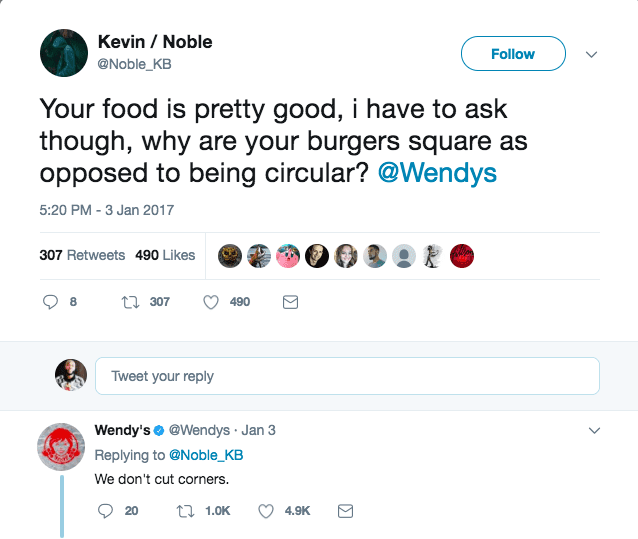Expand the options chevron on Wendy's reply
This screenshot has width=638, height=539.
(x=594, y=431)
